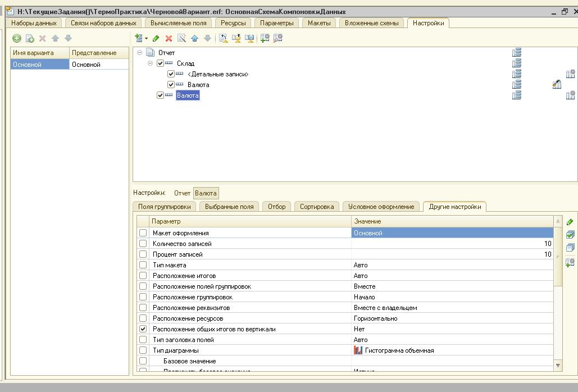The height and width of the screenshot is (392, 578).
Task: Enable the Макет оформления parameter checkbox
Action: coord(143,233)
